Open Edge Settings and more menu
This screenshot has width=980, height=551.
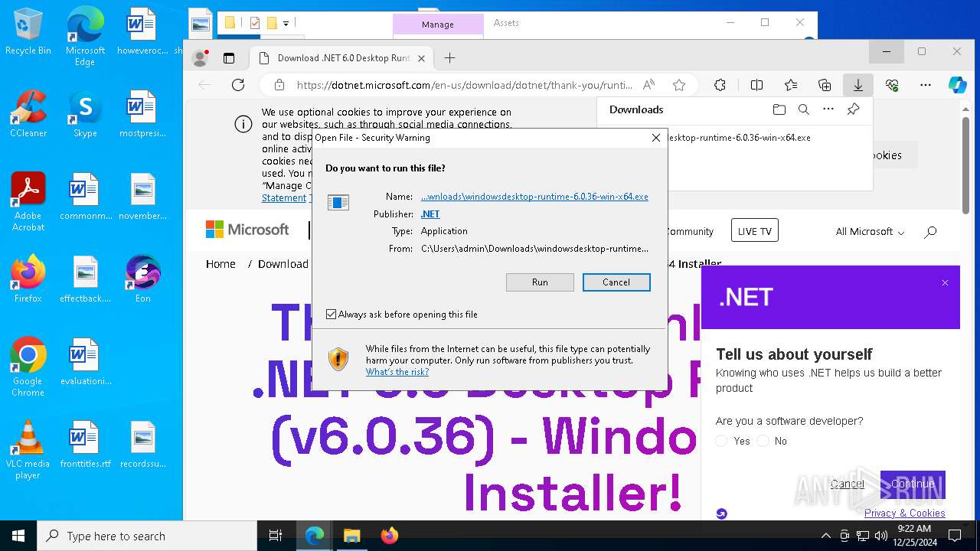[926, 85]
